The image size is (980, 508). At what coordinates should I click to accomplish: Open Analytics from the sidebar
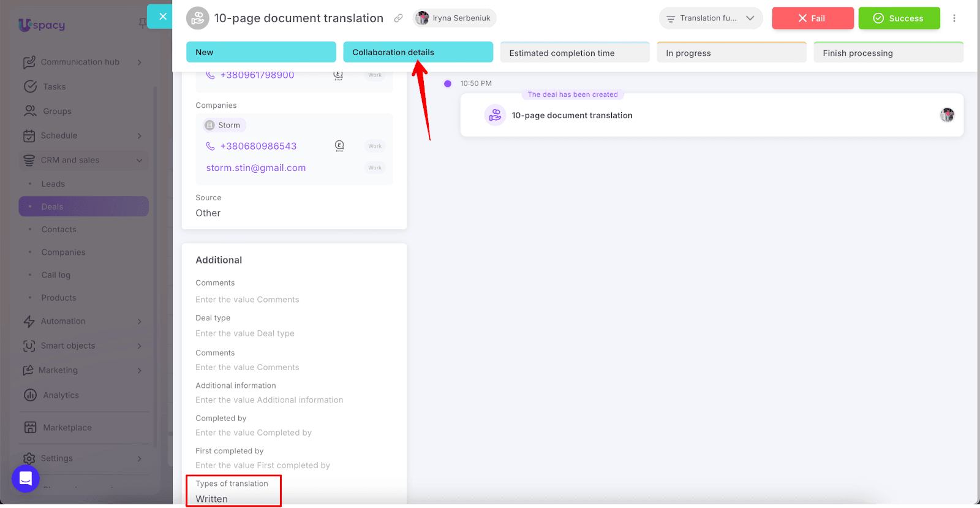(61, 395)
